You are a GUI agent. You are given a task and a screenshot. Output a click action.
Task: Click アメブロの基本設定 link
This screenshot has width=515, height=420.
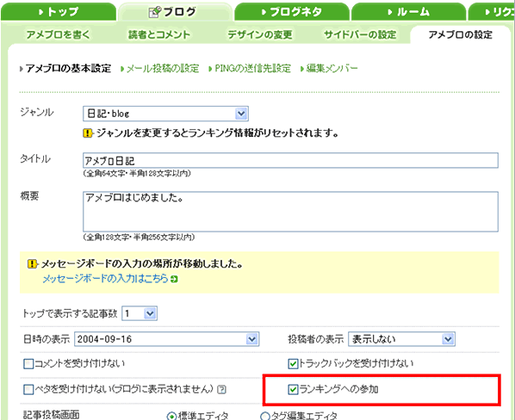[68, 68]
